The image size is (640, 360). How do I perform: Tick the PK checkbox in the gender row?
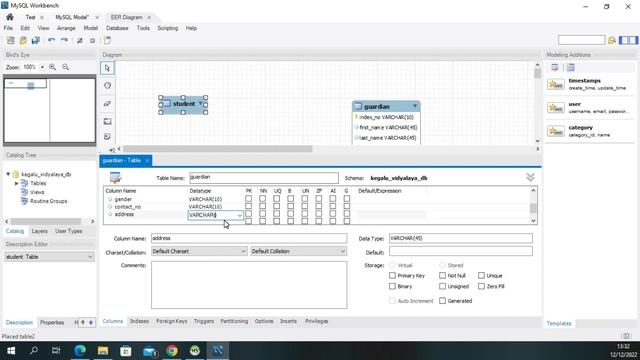point(248,199)
